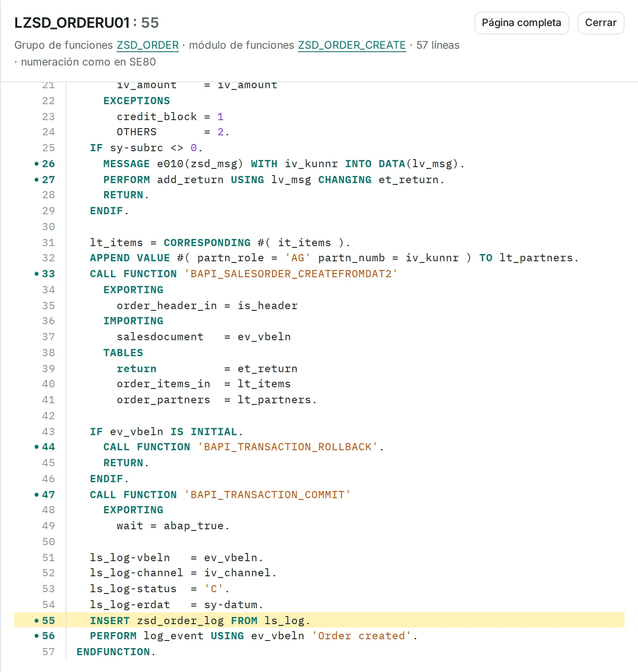The height and width of the screenshot is (672, 638).
Task: Click the add_return subroutine name
Action: [x=191, y=180]
